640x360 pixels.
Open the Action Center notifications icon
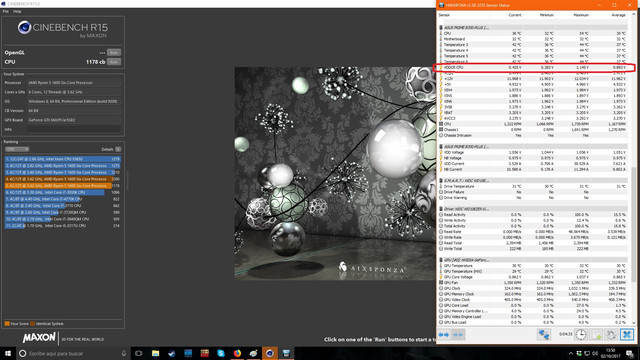(630, 353)
